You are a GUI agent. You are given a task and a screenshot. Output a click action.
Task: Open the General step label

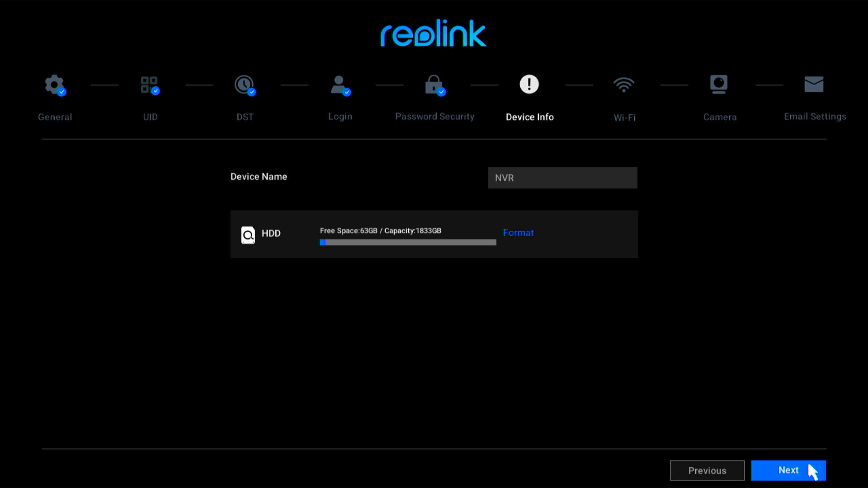point(55,117)
